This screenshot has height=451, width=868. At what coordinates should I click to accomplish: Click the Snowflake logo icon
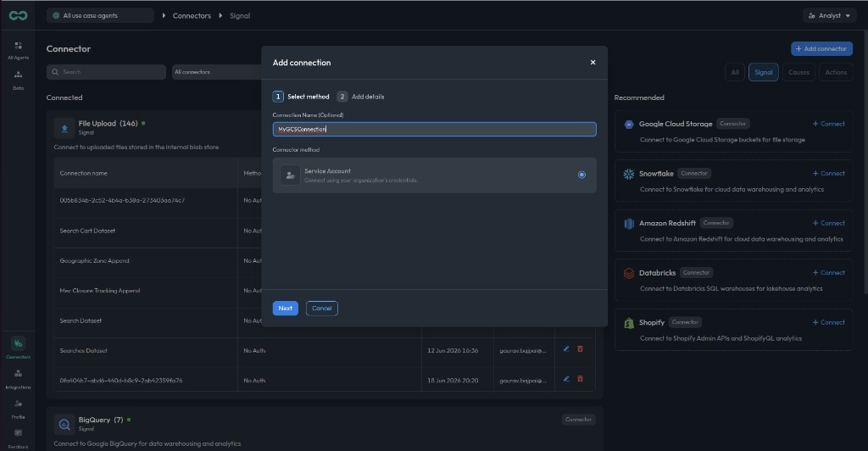[629, 174]
